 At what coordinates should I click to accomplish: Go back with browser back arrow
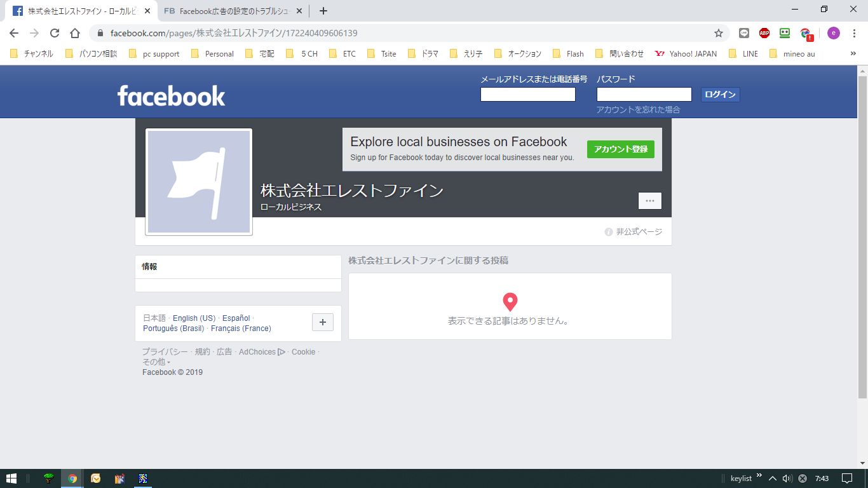click(14, 33)
